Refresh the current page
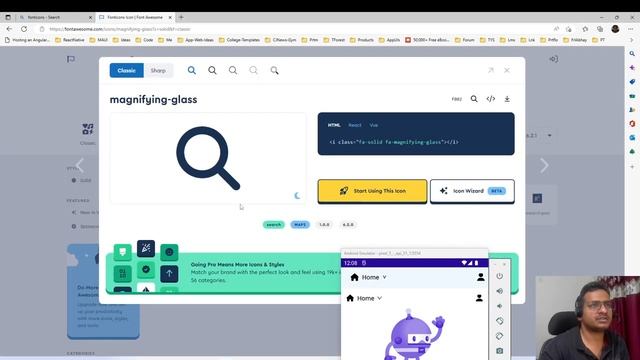640x360 pixels. 24,29
